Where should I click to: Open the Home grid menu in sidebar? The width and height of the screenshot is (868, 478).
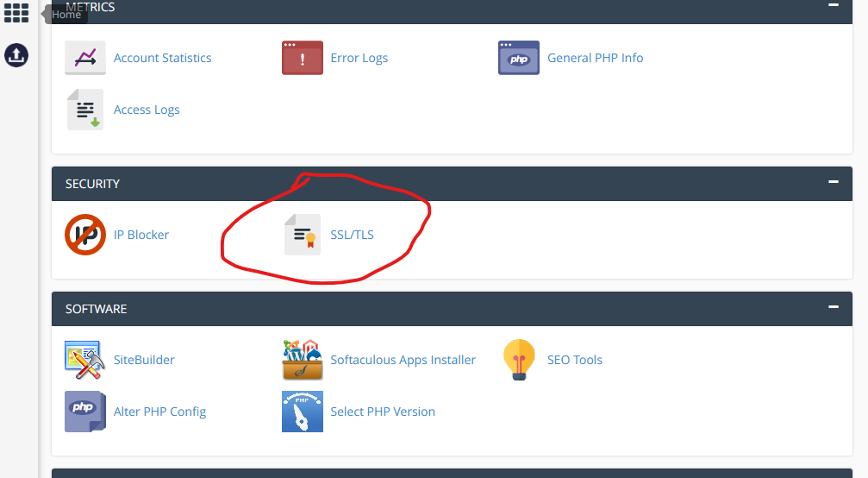tap(16, 14)
